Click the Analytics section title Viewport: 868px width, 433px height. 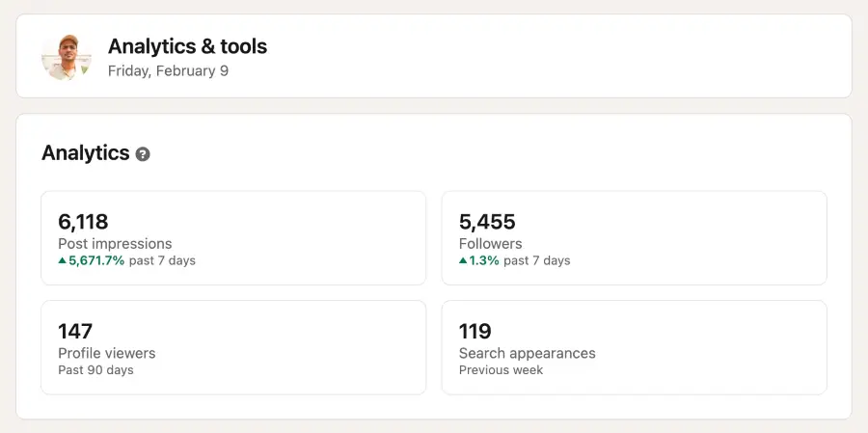click(86, 152)
